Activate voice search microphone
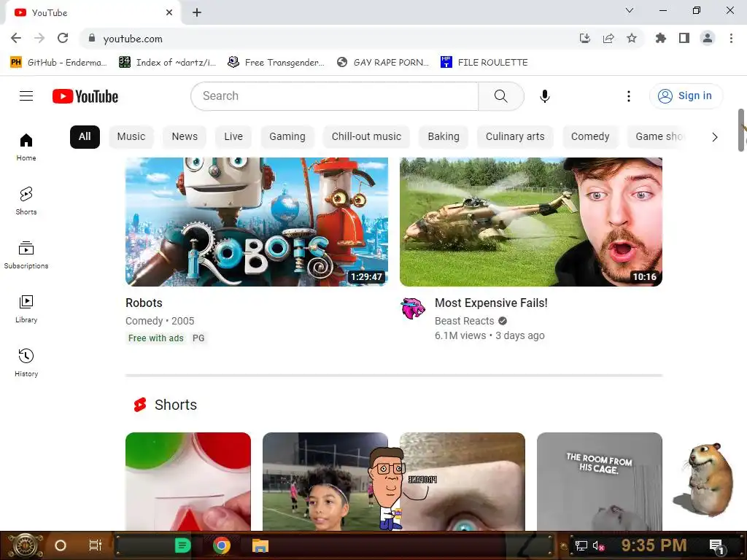This screenshot has width=747, height=560. tap(544, 96)
